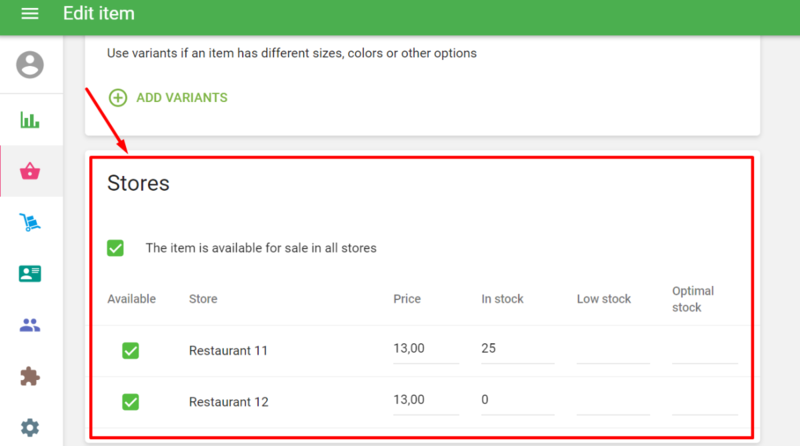Click the ADD VARIANTS button
Screen dimensions: 800x446
coord(181,98)
